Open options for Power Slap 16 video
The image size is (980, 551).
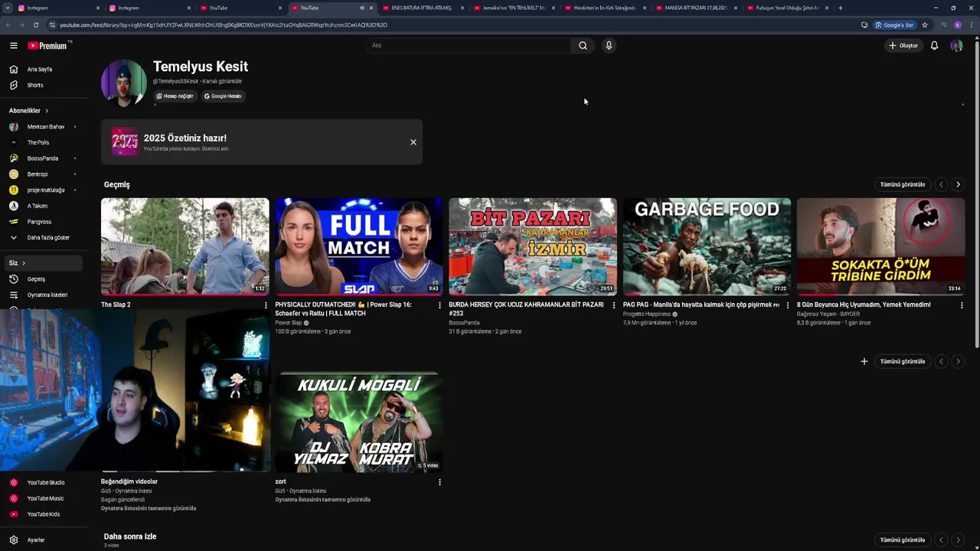coord(439,305)
